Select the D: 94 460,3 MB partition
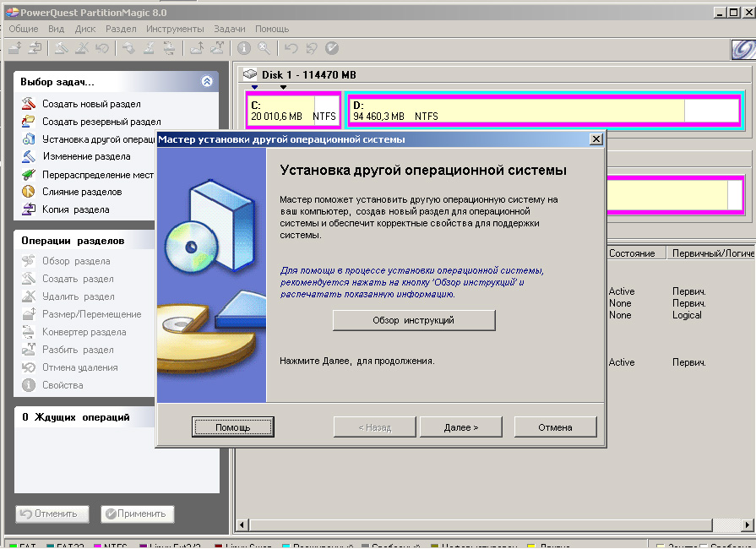 pyautogui.click(x=544, y=111)
